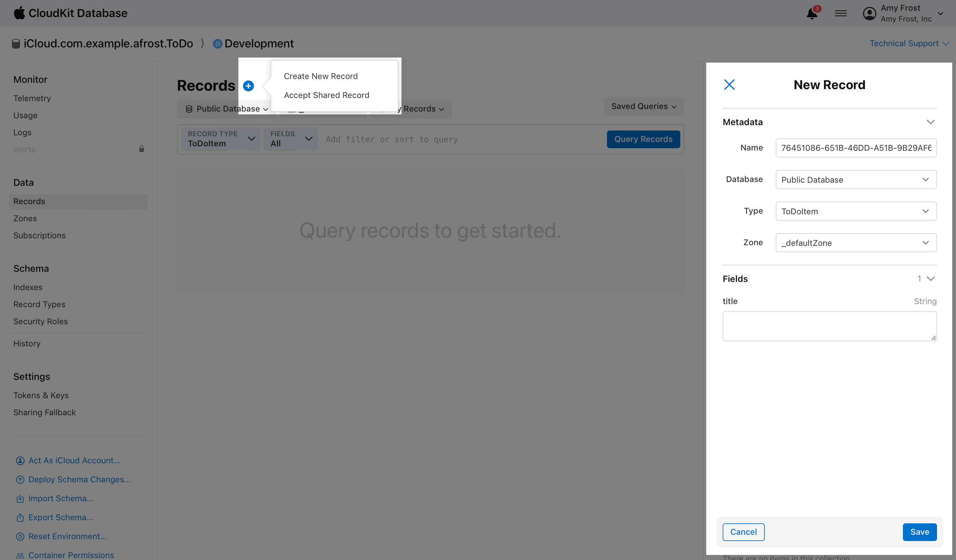This screenshot has height=560, width=956.
Task: Open the Deploy Schema Changes link
Action: [x=79, y=479]
